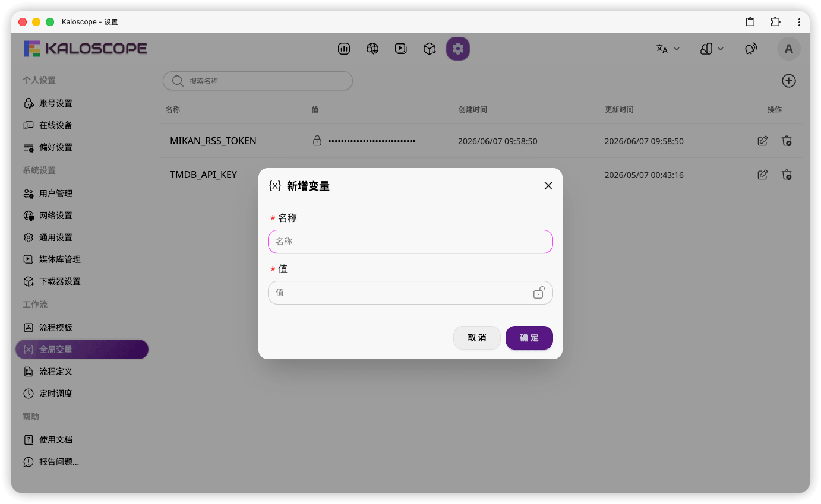Image resolution: width=821 pixels, height=504 pixels.
Task: Open 定时调度 in the sidebar
Action: pos(82,394)
